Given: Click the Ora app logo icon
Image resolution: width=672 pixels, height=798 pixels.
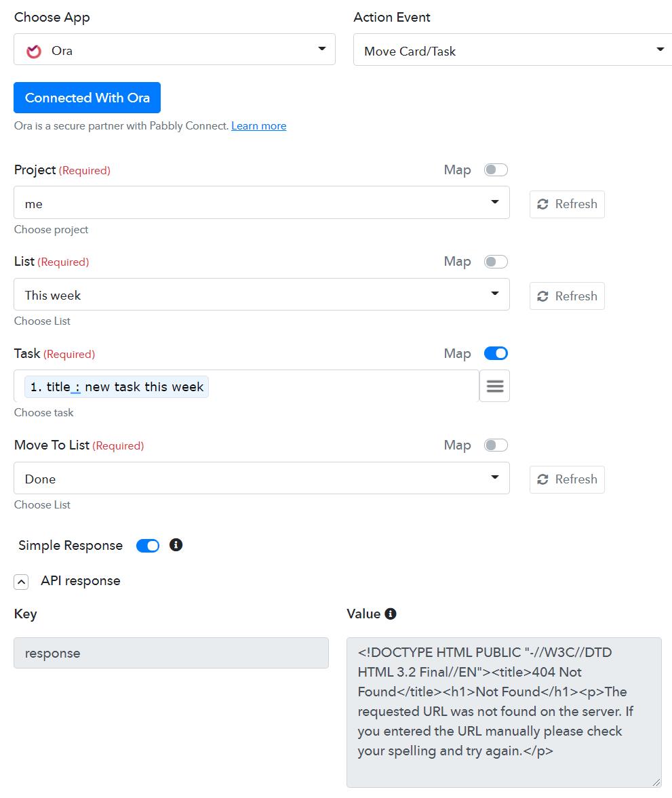Looking at the screenshot, I should coord(34,51).
